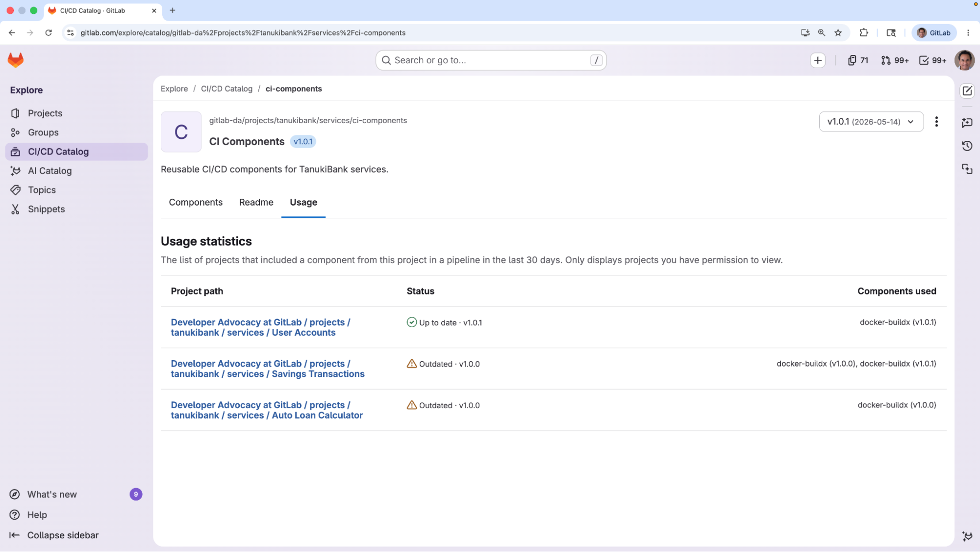Image resolution: width=980 pixels, height=552 pixels.
Task: Open Savings Transactions project link
Action: point(268,369)
